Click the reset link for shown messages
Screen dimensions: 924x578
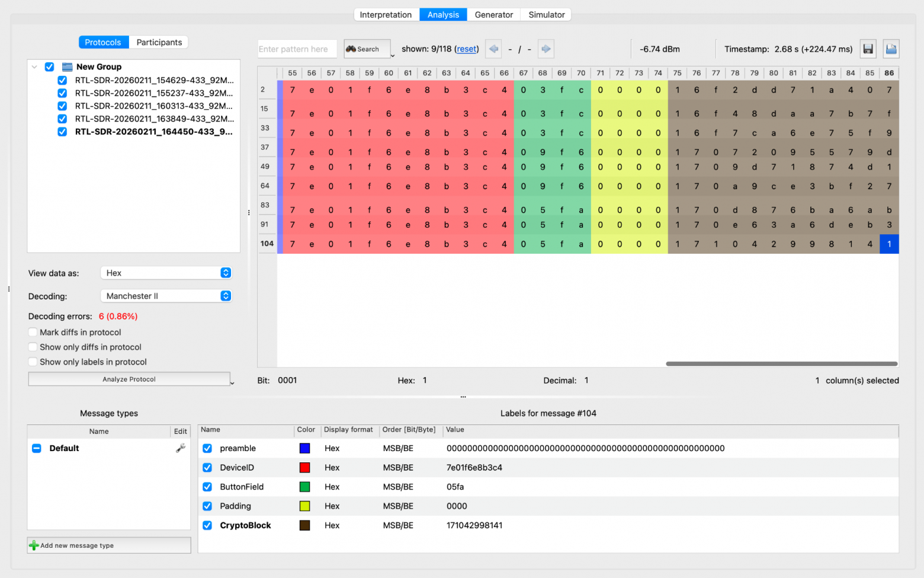(466, 49)
